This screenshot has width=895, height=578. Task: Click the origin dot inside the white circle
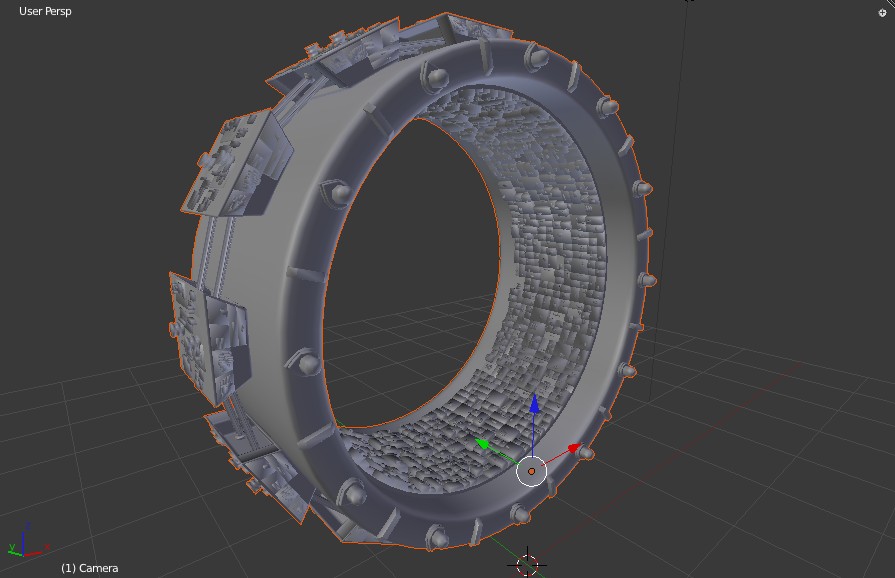point(531,471)
